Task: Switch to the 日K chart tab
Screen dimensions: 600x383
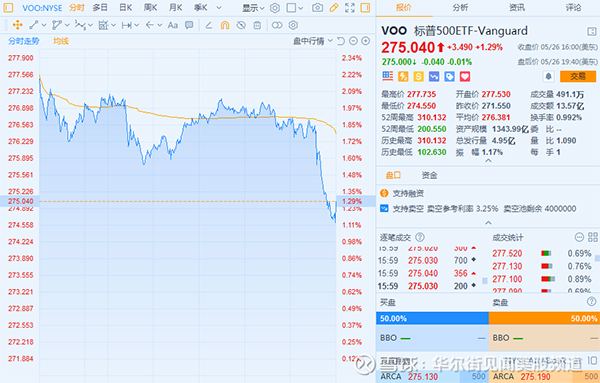Action: (x=126, y=8)
